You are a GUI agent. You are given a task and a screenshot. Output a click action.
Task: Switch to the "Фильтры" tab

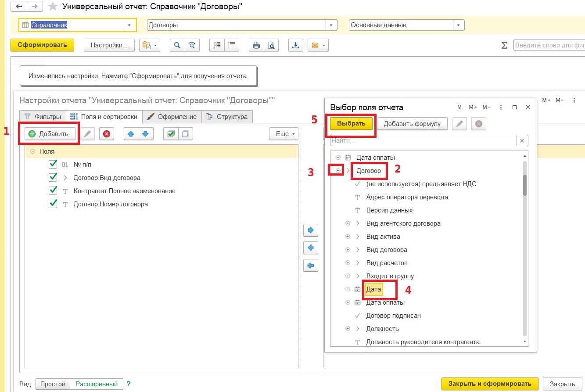(x=43, y=117)
